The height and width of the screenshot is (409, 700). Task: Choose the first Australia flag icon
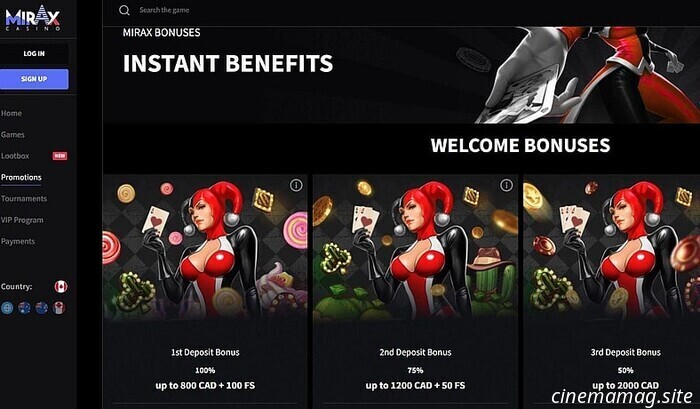pyautogui.click(x=24, y=308)
